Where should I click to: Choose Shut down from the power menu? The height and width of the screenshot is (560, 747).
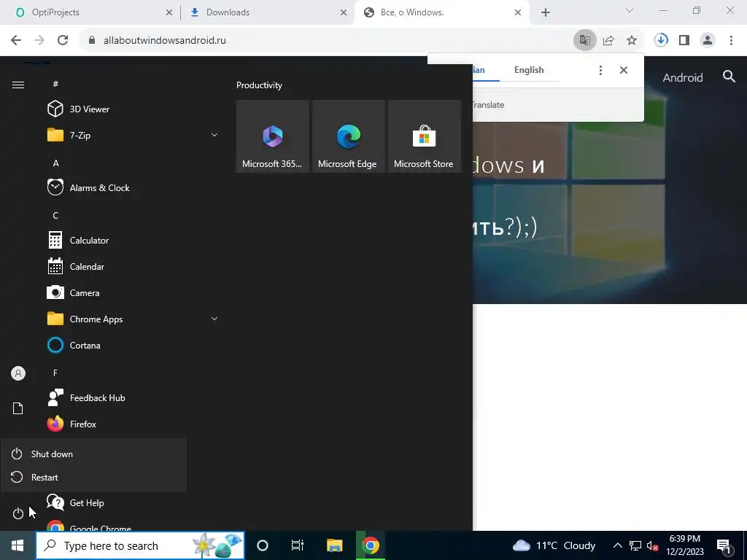(94, 454)
